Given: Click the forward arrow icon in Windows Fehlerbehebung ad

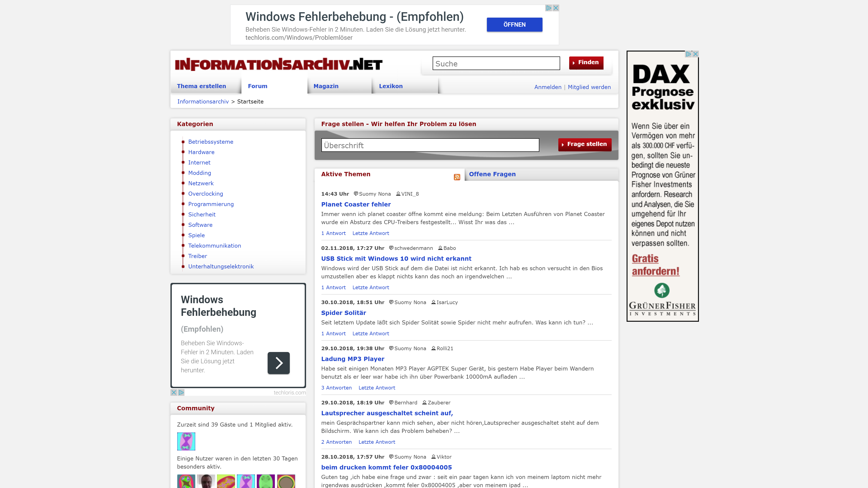Looking at the screenshot, I should (278, 363).
